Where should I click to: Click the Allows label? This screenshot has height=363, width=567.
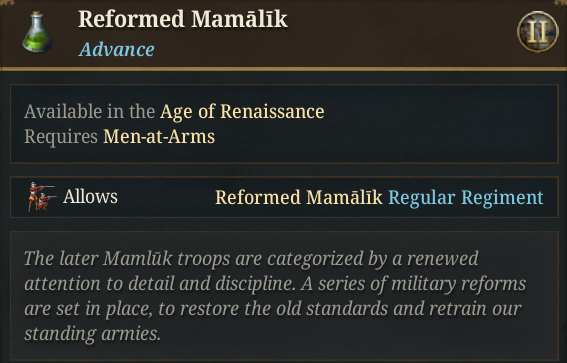90,197
